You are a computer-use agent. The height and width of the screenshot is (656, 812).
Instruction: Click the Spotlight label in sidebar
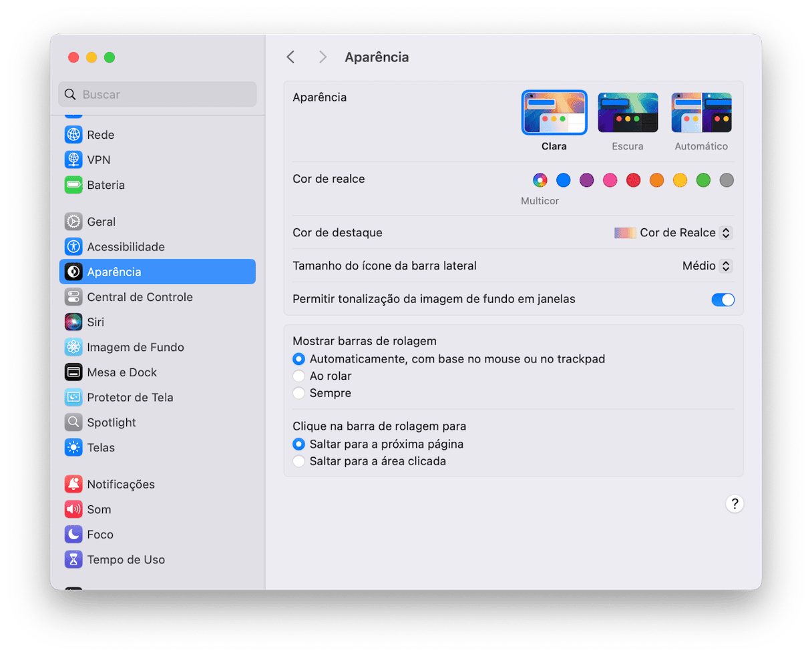(x=112, y=422)
